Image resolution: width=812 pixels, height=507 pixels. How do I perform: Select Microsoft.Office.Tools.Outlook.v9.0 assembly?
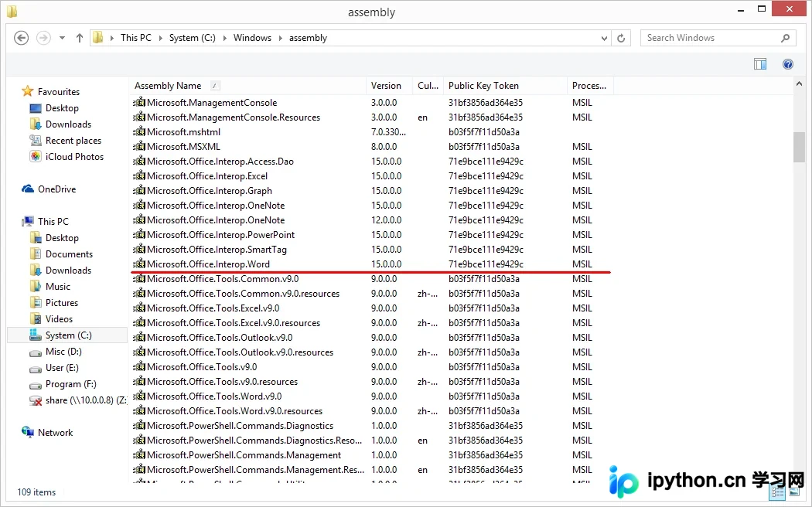tap(220, 337)
